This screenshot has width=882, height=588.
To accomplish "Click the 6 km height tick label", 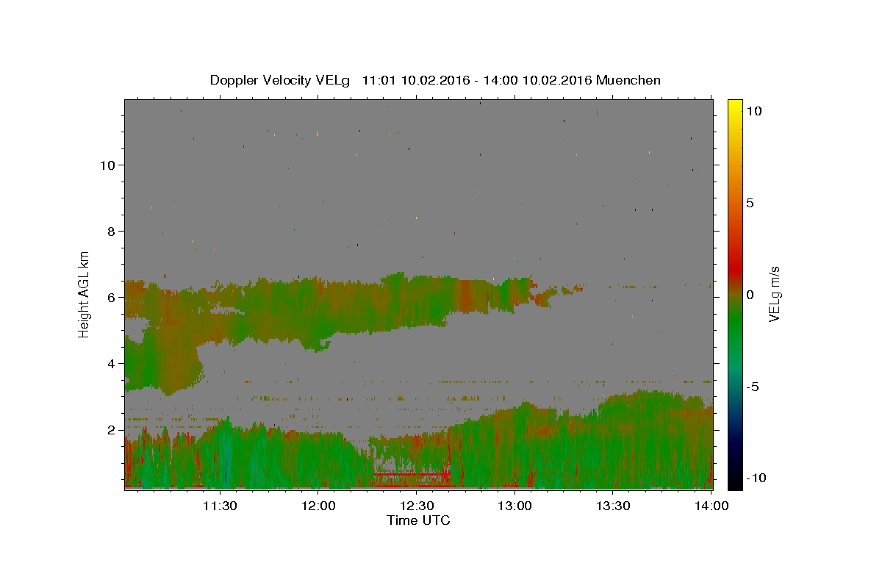I will (x=112, y=297).
